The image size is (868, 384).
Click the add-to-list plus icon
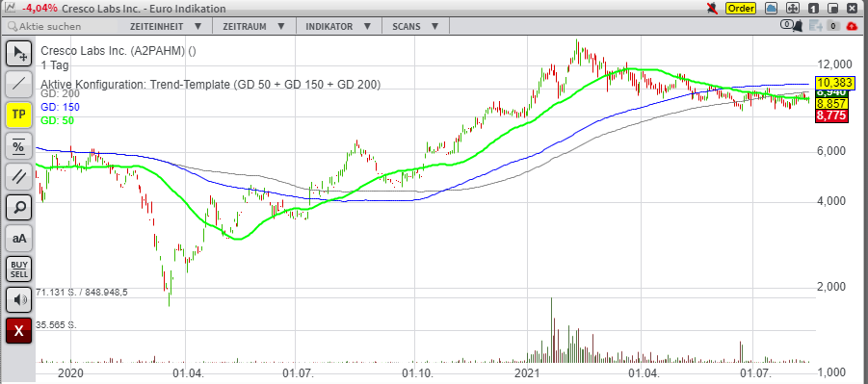pos(815,25)
